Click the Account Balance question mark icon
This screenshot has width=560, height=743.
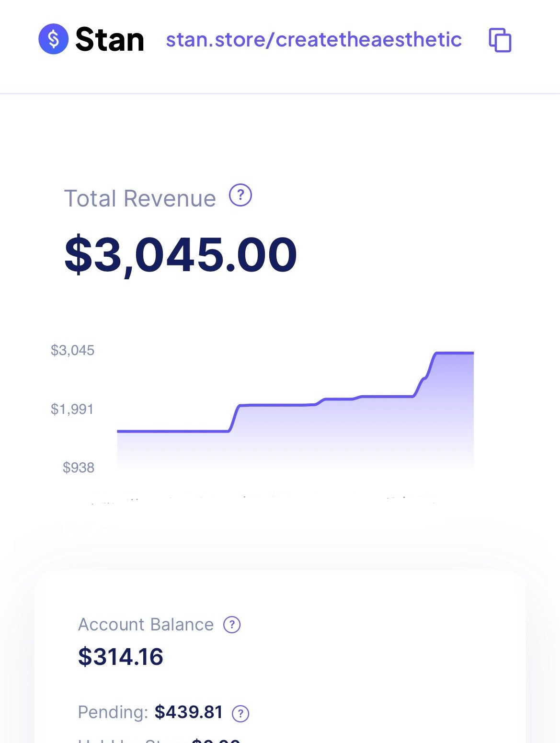[232, 625]
